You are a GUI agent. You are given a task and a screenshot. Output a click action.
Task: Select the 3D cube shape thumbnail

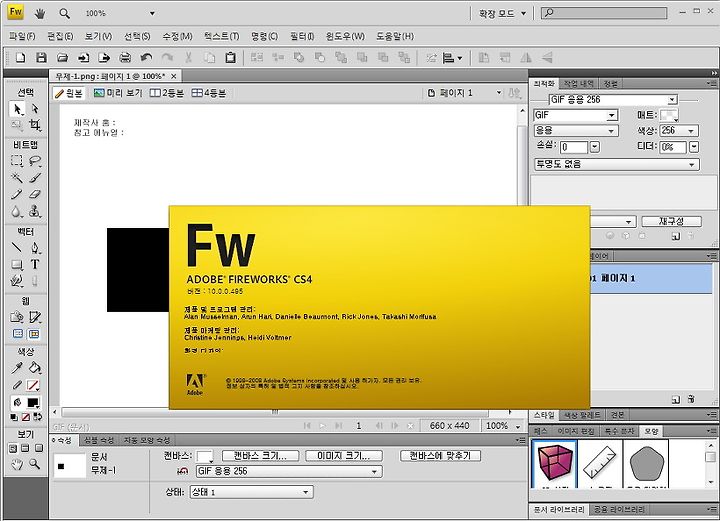click(x=554, y=464)
